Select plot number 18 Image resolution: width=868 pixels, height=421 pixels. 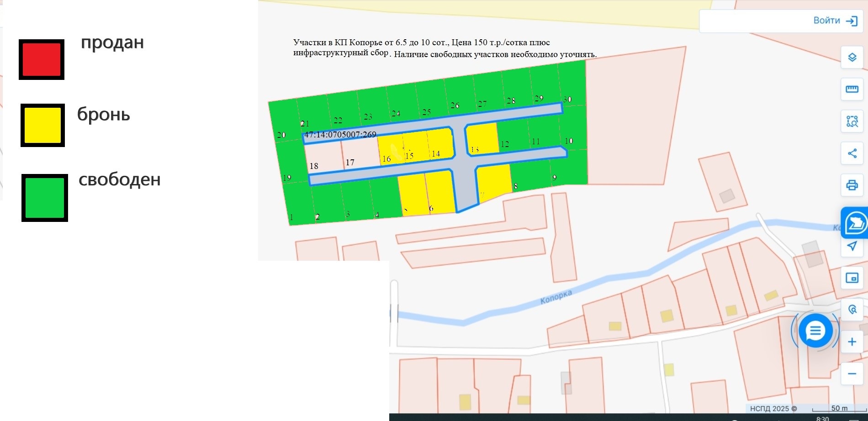pyautogui.click(x=323, y=159)
